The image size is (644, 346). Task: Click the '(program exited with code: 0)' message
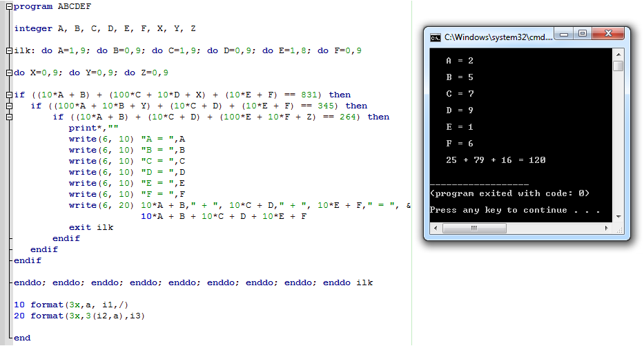coord(509,193)
